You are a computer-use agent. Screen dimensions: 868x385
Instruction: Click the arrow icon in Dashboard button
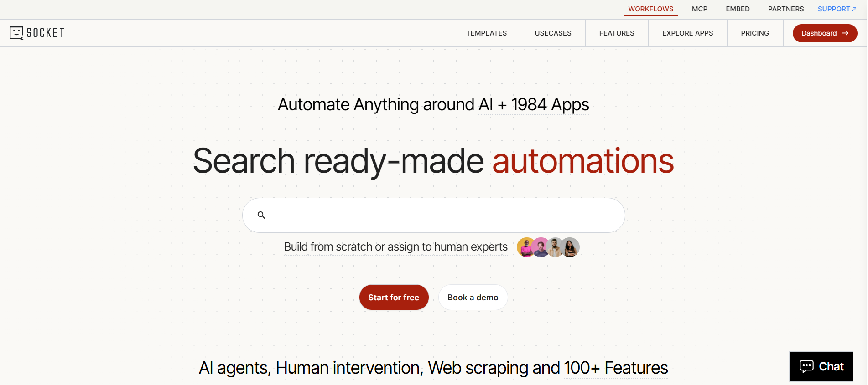pyautogui.click(x=845, y=33)
